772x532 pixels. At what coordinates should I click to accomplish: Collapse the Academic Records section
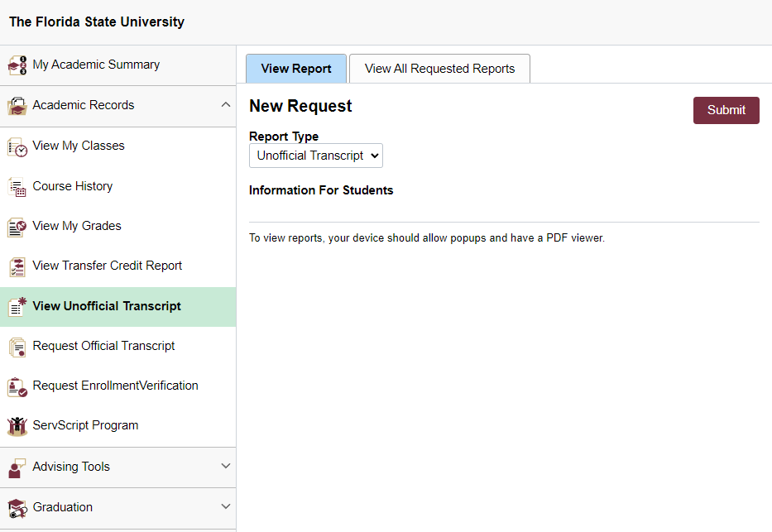click(226, 105)
